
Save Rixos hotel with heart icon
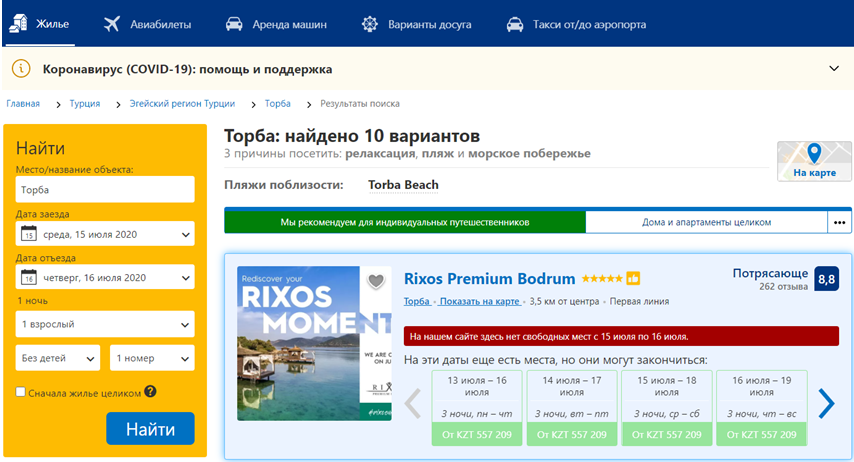[376, 281]
